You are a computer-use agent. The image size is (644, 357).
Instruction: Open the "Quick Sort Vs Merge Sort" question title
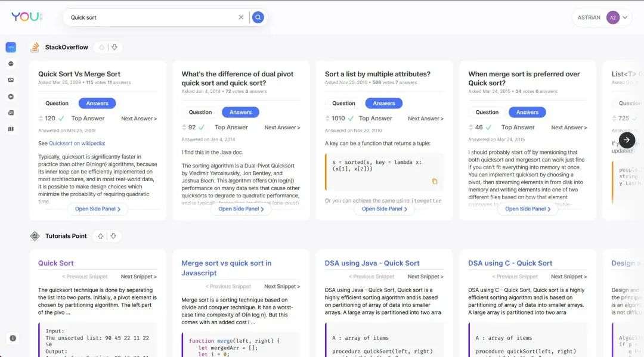click(x=79, y=74)
